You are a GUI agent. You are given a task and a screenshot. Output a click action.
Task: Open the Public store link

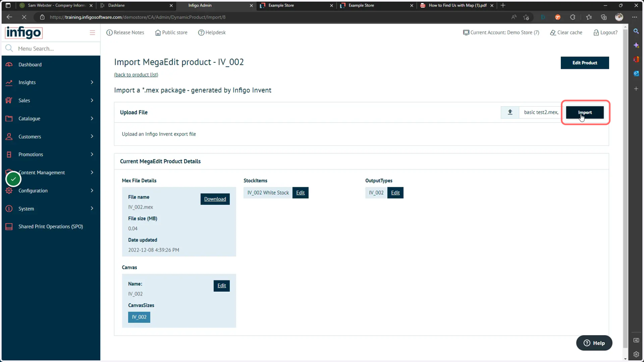171,33
